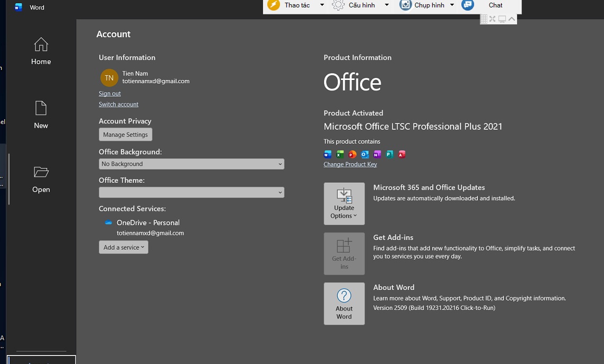604x364 pixels.
Task: Click the lightning Thao tác icon
Action: click(x=274, y=5)
